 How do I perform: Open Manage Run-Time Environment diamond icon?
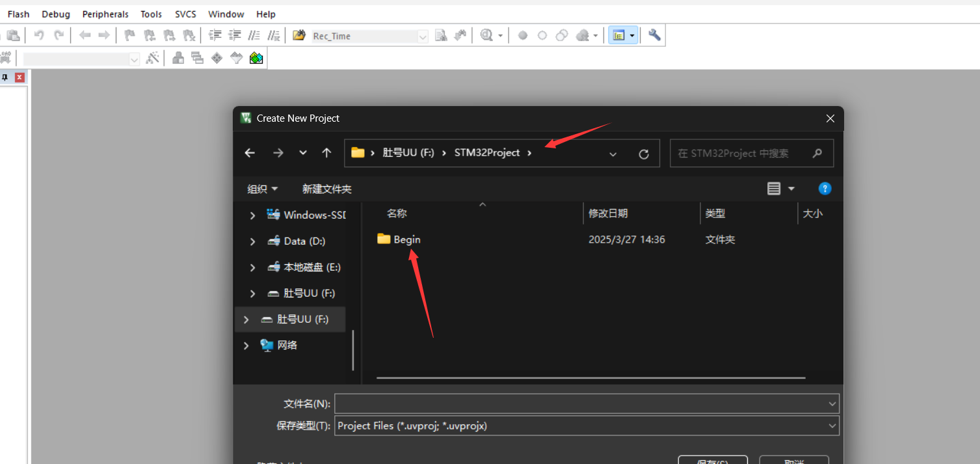pos(217,58)
